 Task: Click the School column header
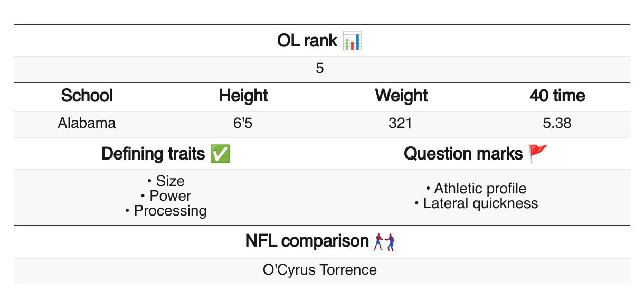tap(87, 96)
